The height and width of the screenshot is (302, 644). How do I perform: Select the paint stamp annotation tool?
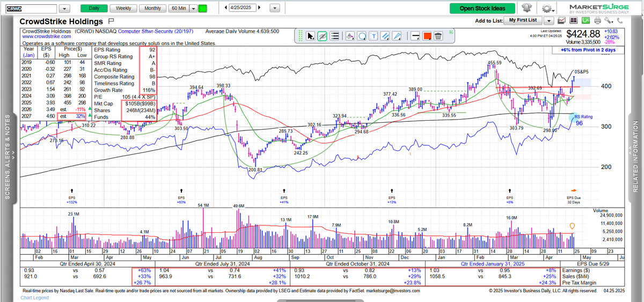(350, 36)
